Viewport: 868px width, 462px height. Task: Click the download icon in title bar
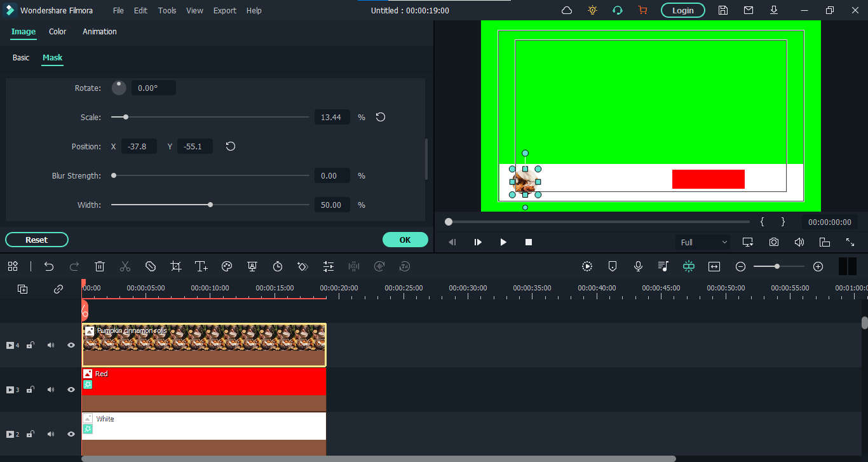click(774, 10)
